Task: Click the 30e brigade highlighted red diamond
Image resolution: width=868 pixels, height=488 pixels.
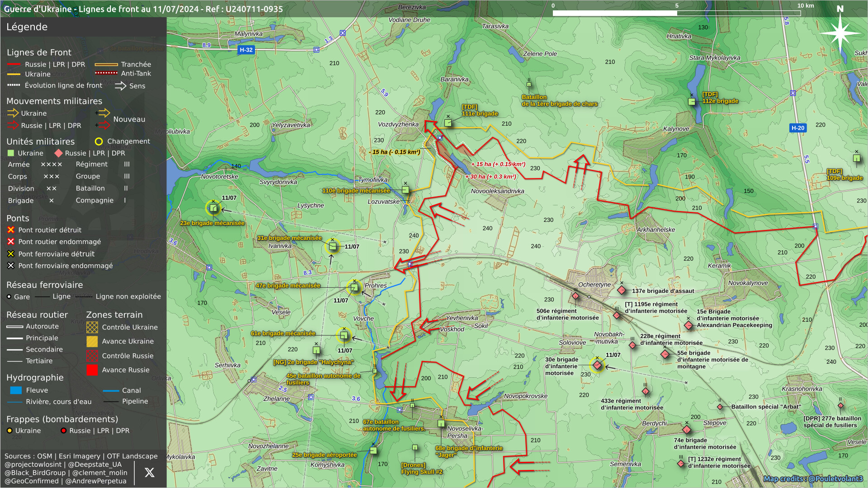Action: tap(597, 365)
